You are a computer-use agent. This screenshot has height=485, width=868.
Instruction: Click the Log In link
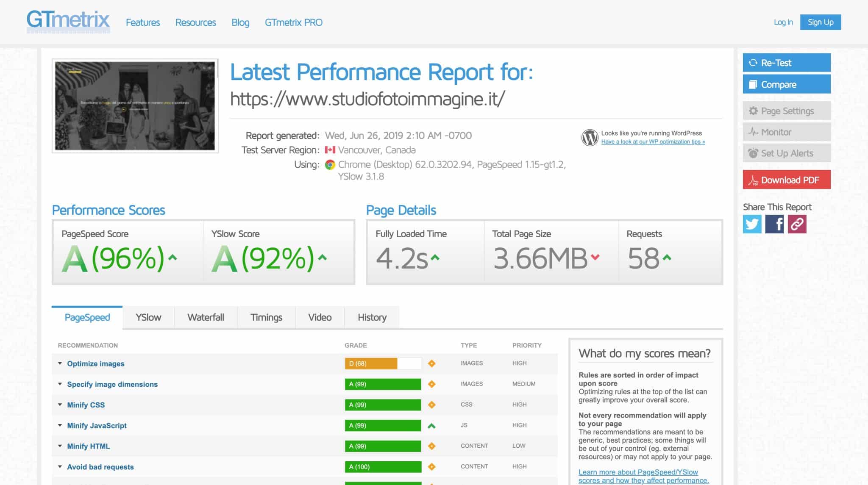pos(783,22)
